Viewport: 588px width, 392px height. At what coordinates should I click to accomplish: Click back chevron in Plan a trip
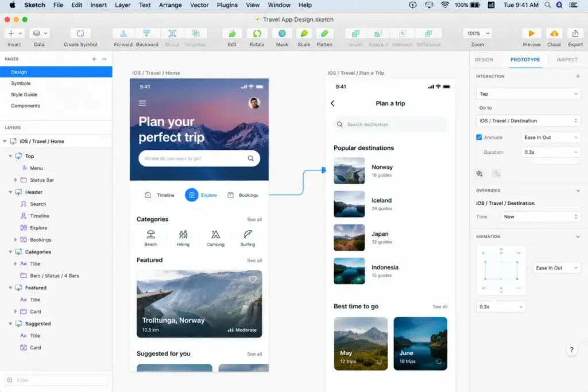(x=332, y=103)
